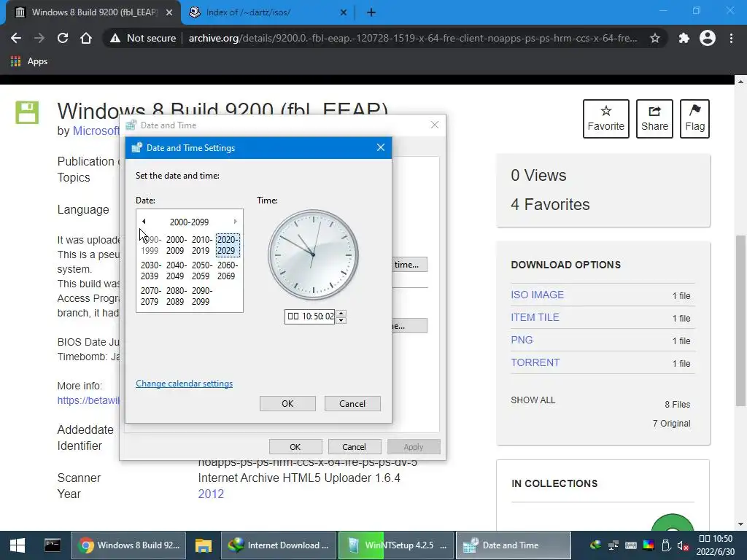Screen dimensions: 747x560
Task: Open the browser home page
Action: pos(86,38)
